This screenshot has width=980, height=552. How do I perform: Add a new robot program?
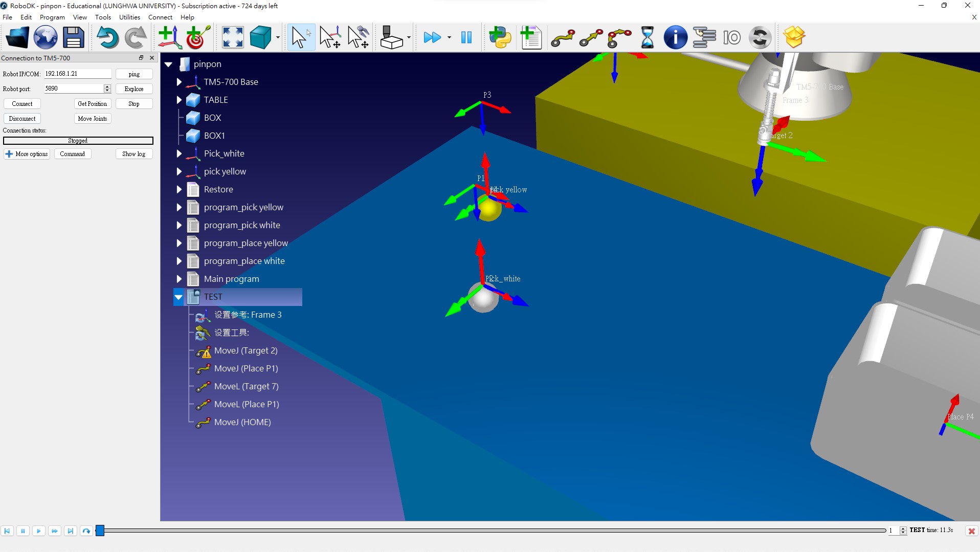coord(531,37)
